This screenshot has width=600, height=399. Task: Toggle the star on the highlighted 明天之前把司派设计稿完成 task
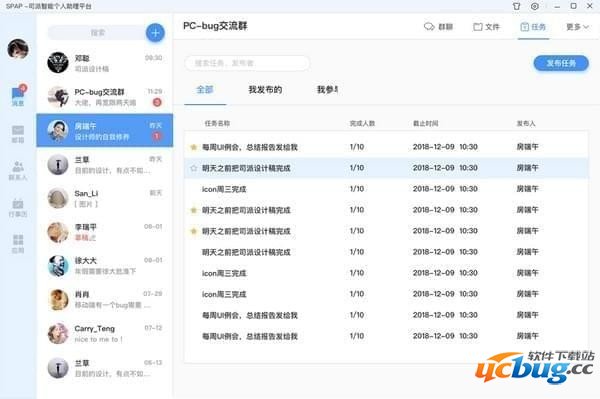point(194,168)
